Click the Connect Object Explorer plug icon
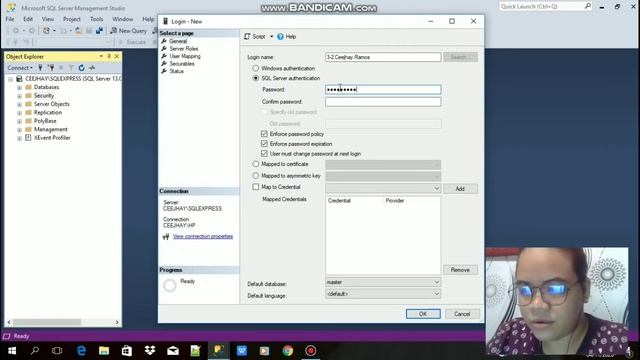The image size is (640, 360). (40, 68)
